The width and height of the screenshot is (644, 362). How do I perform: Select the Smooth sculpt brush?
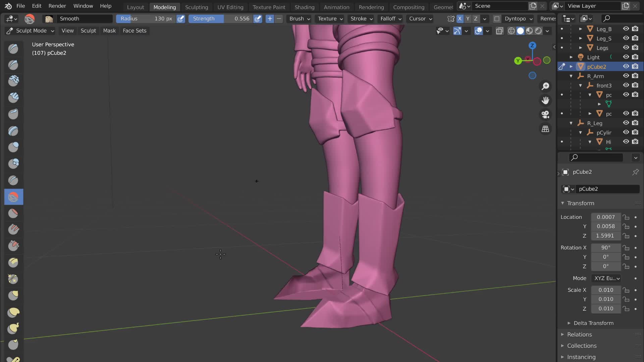13,197
